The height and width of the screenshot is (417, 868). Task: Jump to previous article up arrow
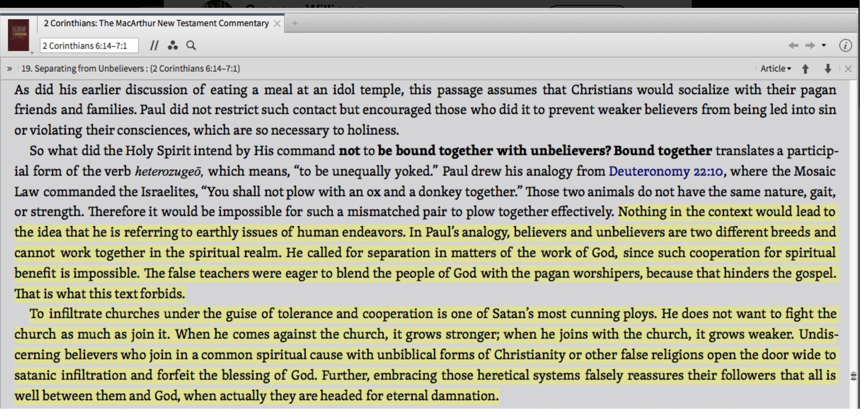805,69
